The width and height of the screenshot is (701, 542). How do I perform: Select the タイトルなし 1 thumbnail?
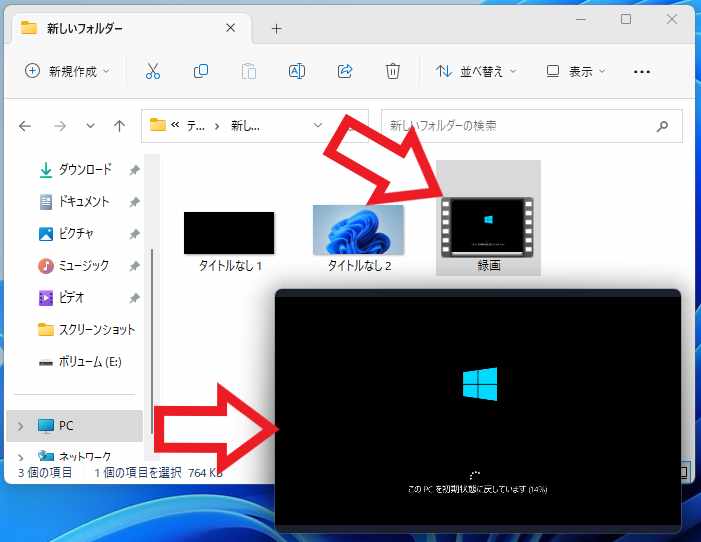229,233
